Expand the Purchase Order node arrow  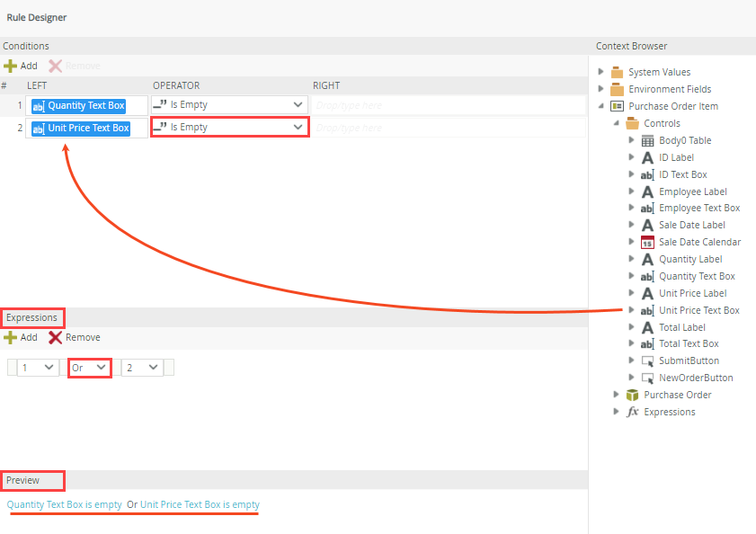coord(616,395)
